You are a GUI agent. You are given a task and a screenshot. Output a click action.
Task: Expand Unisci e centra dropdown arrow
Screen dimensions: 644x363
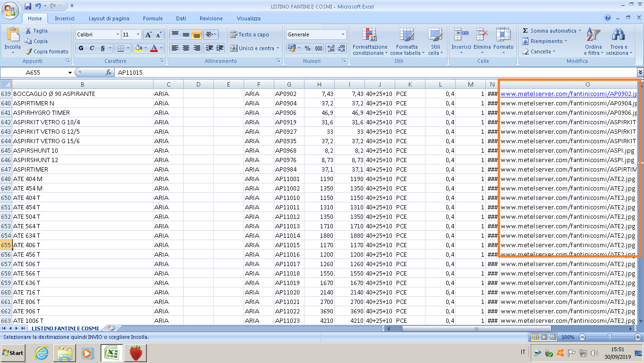click(x=278, y=48)
